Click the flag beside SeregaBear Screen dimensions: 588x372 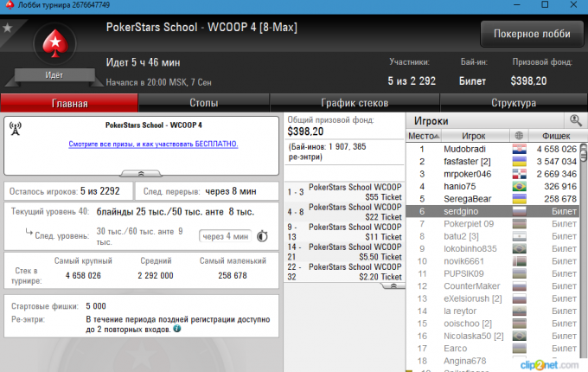point(520,199)
